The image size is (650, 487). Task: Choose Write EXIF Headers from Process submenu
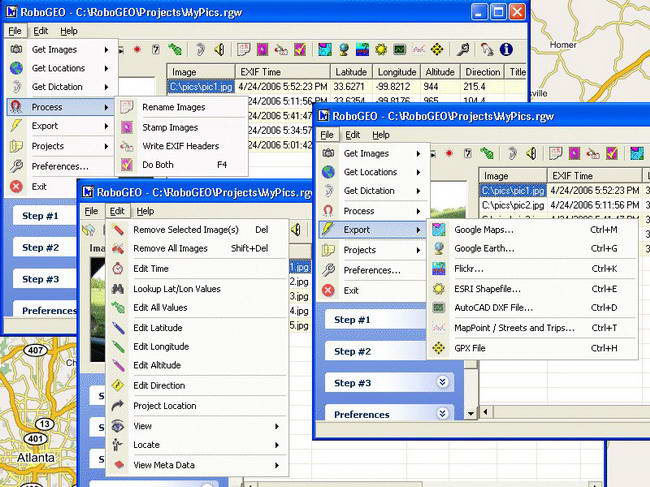click(x=181, y=146)
